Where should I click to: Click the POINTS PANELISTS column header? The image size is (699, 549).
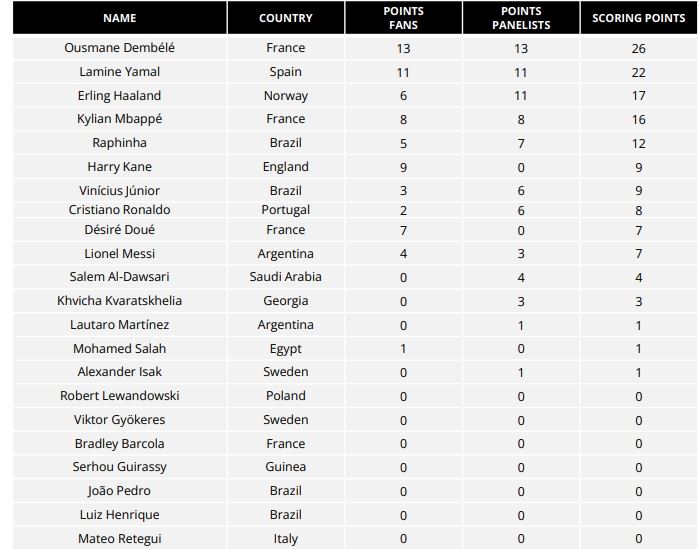coord(520,18)
